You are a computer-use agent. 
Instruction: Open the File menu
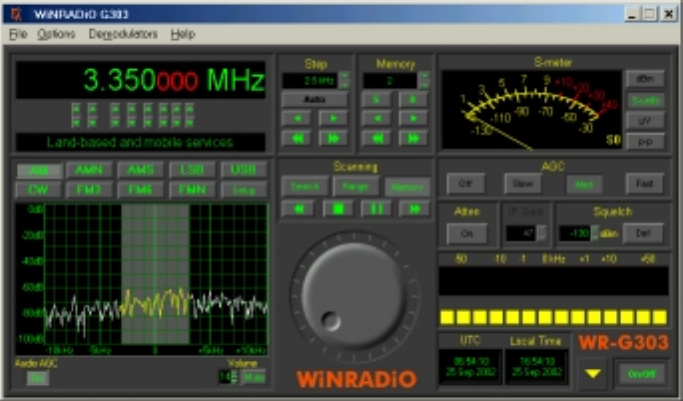[18, 34]
